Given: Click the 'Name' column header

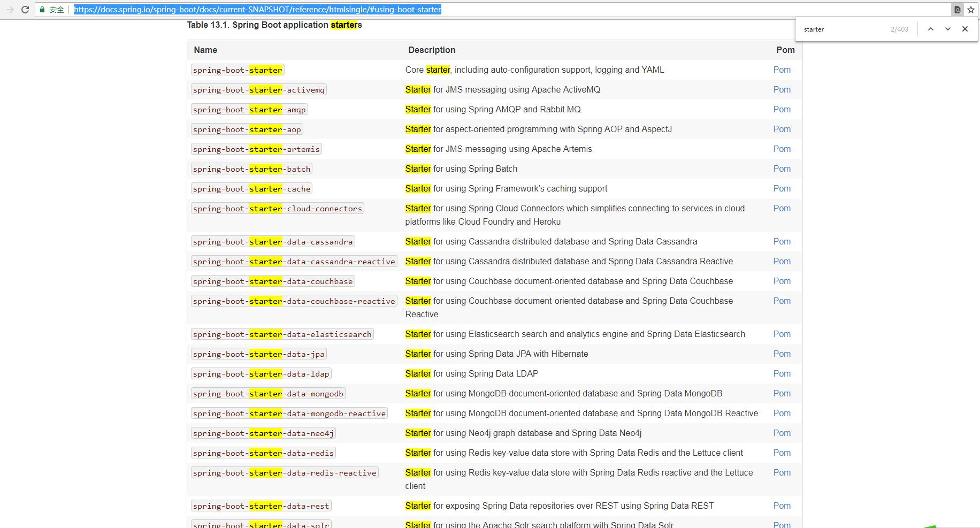Looking at the screenshot, I should coord(205,50).
